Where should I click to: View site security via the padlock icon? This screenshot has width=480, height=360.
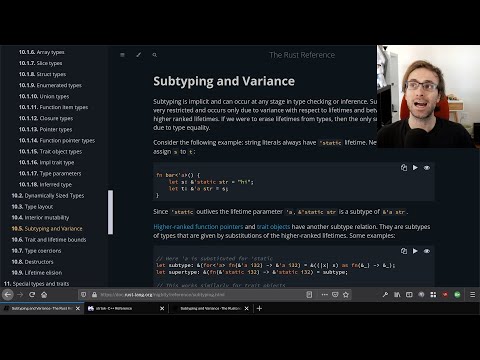pyautogui.click(x=94, y=295)
